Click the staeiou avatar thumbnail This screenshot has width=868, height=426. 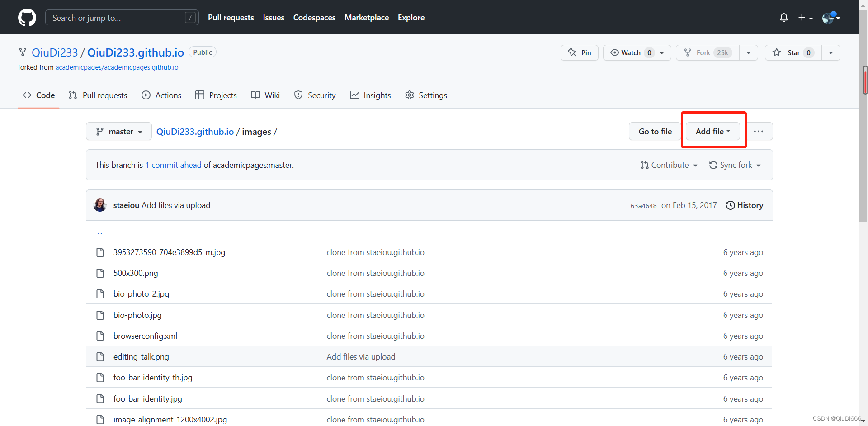click(x=100, y=205)
